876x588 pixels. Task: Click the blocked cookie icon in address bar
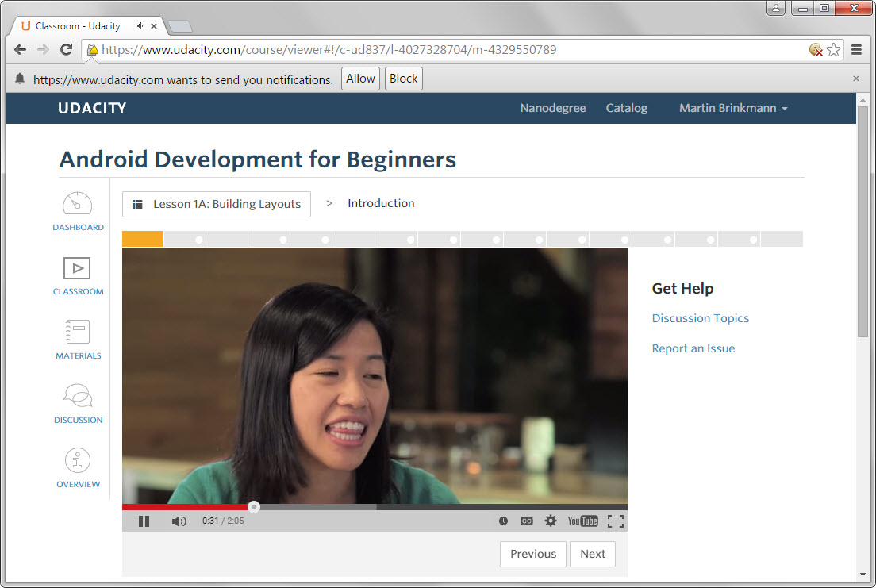point(816,50)
